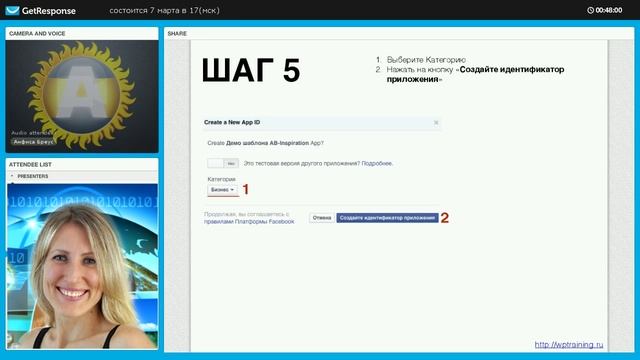Viewport: 640px width, 360px height.
Task: Click the Отмена button
Action: [x=322, y=218]
